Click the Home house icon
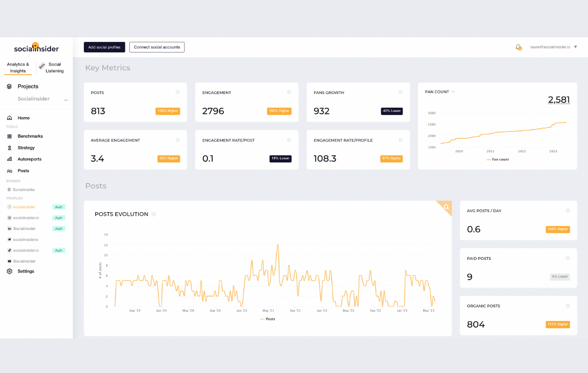Screen dimensions: 588x373 pyautogui.click(x=9, y=118)
